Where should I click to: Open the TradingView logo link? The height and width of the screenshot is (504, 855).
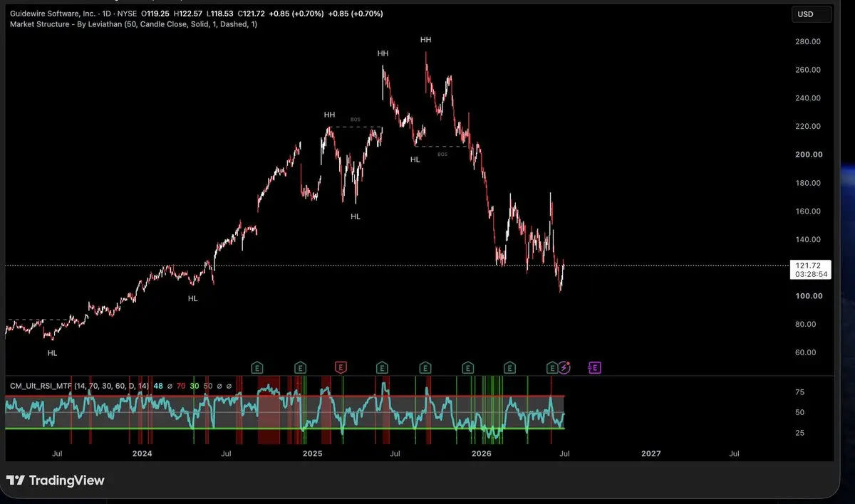55,481
